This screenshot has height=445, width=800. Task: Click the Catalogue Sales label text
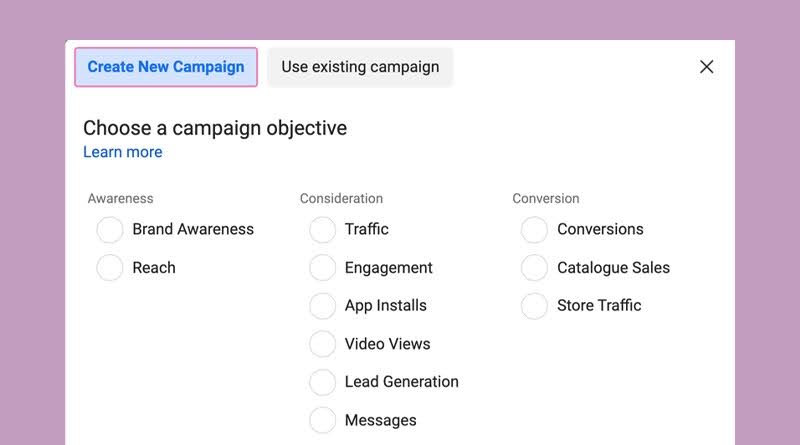pyautogui.click(x=613, y=268)
